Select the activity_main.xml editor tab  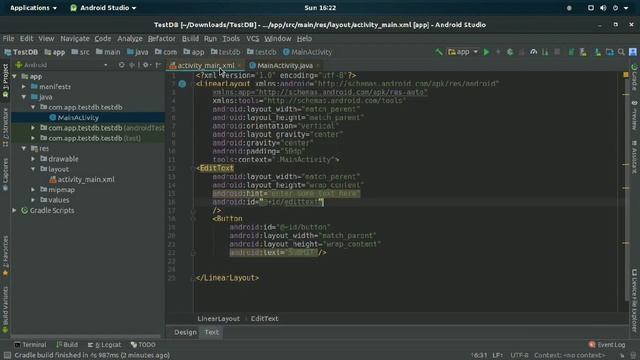pyautogui.click(x=205, y=65)
